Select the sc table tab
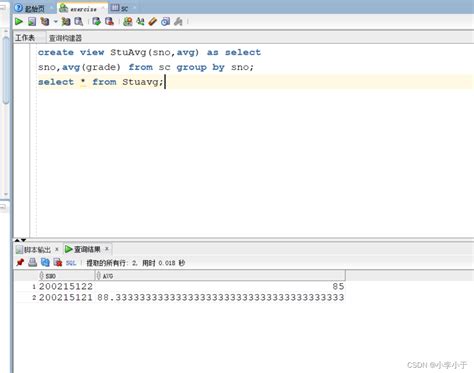Viewport: 474px width, 373px height. [120, 8]
